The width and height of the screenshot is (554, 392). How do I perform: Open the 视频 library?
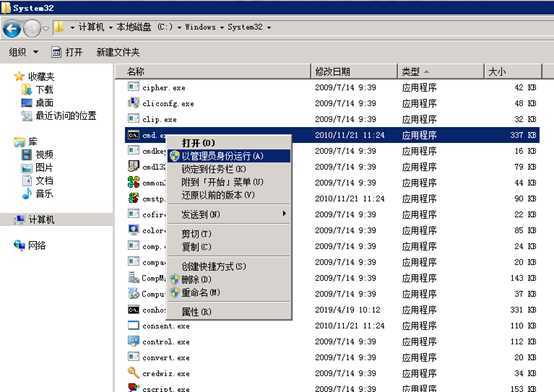[37, 154]
